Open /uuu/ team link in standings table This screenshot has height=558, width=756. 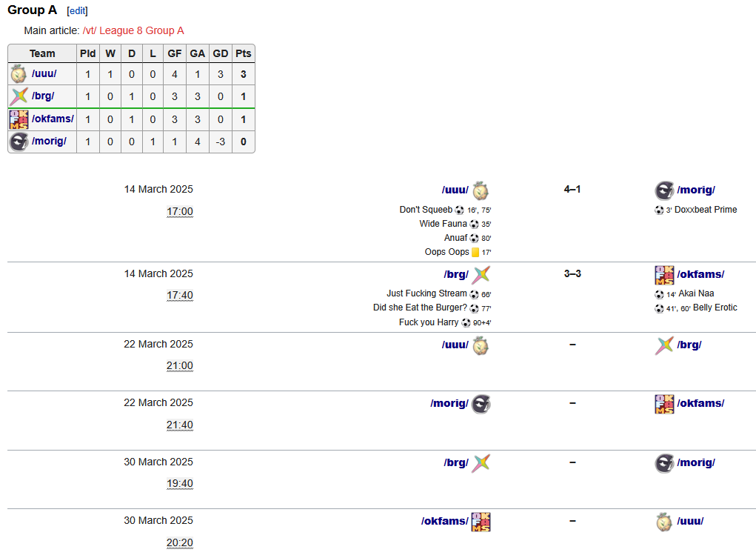coord(44,74)
